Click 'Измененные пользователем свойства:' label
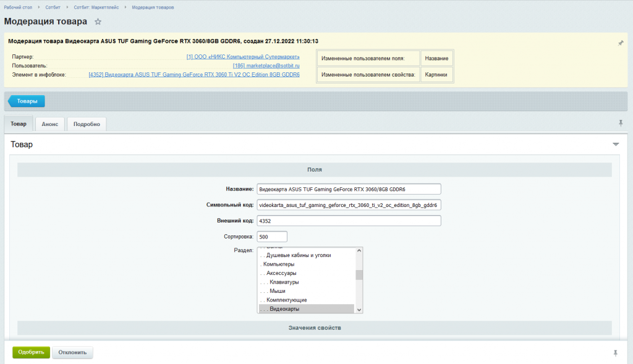The width and height of the screenshot is (633, 364). (368, 75)
